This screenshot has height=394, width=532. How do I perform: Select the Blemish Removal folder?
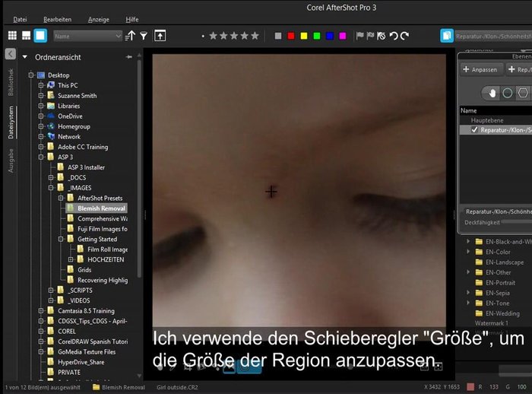pyautogui.click(x=97, y=208)
